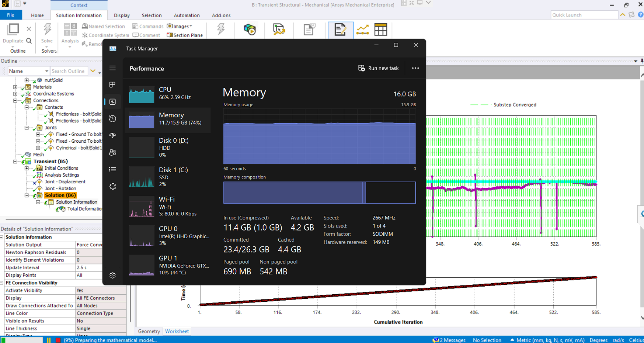This screenshot has width=644, height=343.
Task: Click the colored cube play icon in ribbon
Action: 250,30
